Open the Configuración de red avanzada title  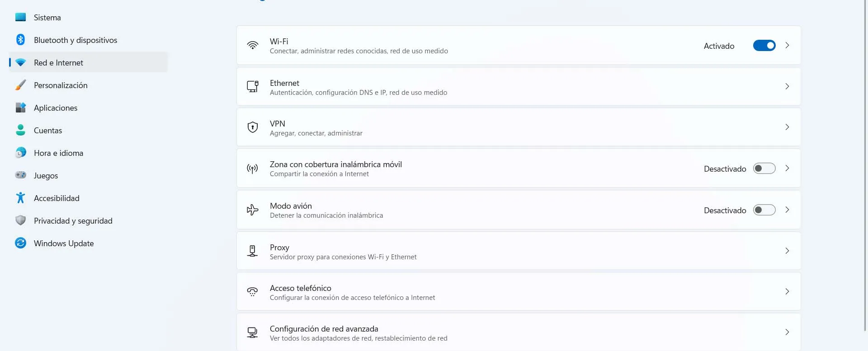(x=324, y=328)
